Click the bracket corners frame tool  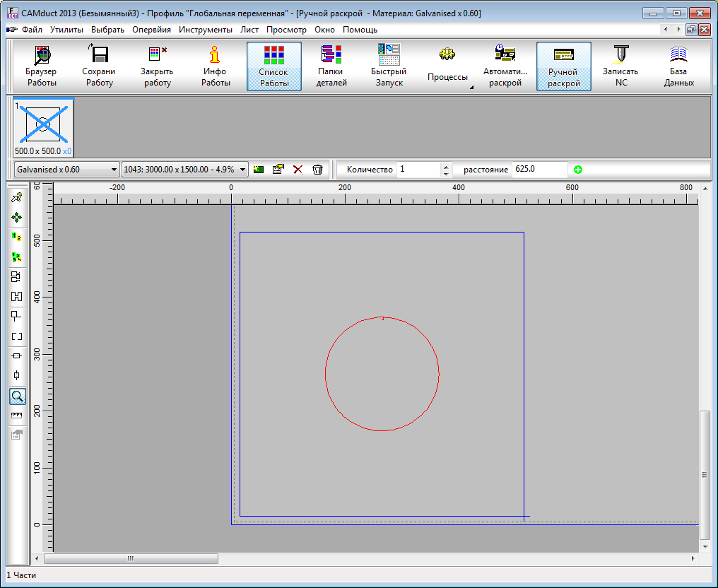coord(17,336)
